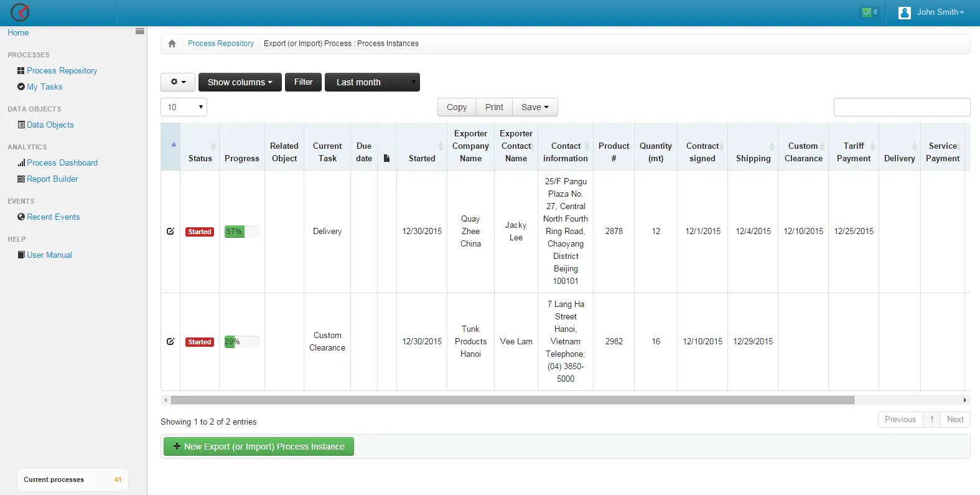
Task: Click the Report Builder icon in sidebar
Action: coord(21,179)
